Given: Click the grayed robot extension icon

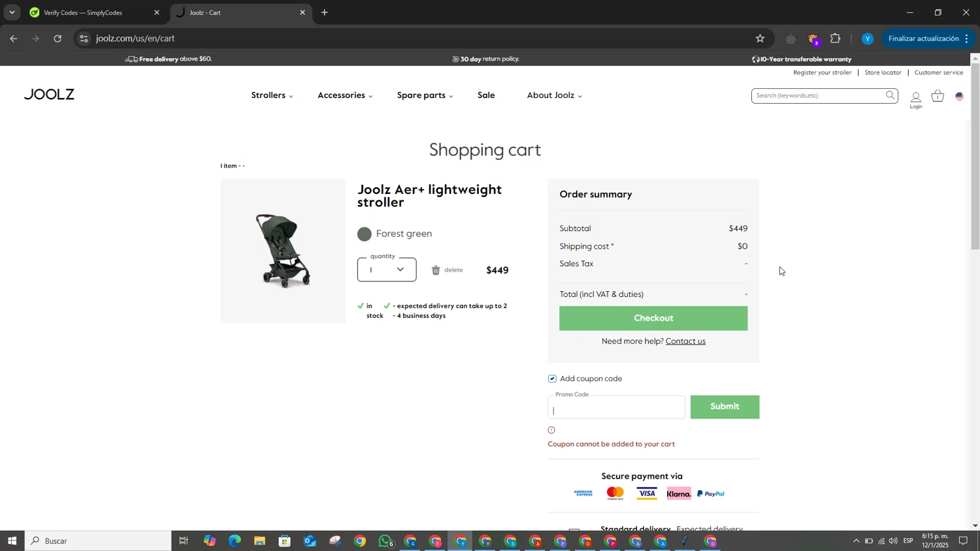Looking at the screenshot, I should pyautogui.click(x=791, y=39).
